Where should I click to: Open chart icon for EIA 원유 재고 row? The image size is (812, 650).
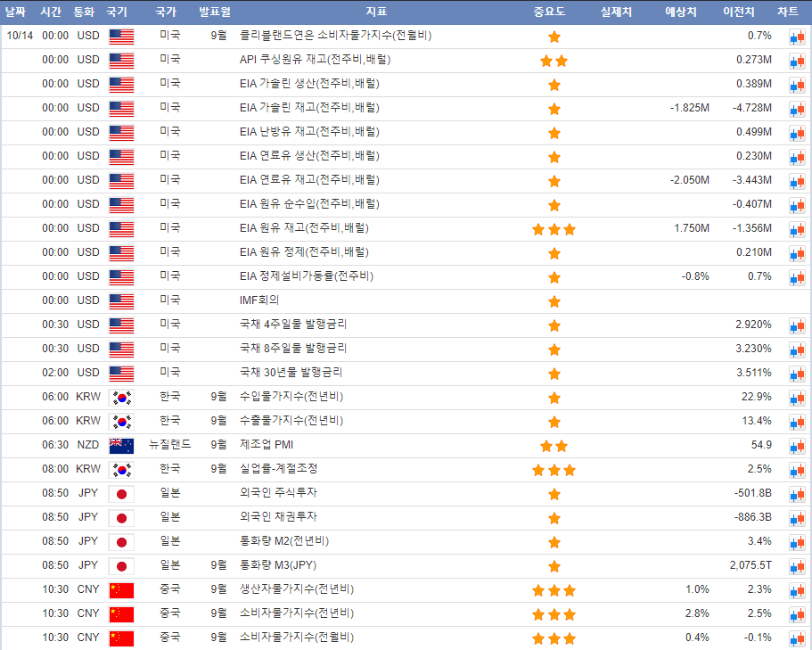[x=796, y=229]
